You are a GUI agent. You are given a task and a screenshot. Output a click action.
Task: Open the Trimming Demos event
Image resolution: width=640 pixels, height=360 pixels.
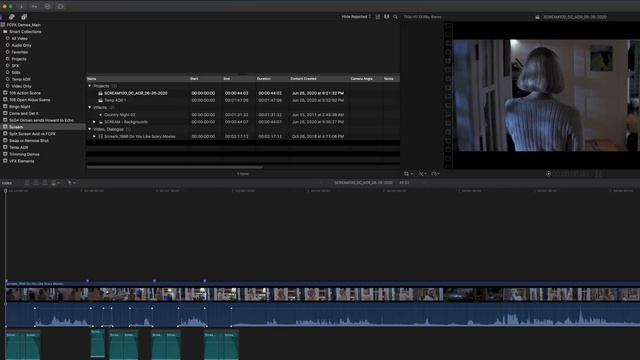pos(24,154)
